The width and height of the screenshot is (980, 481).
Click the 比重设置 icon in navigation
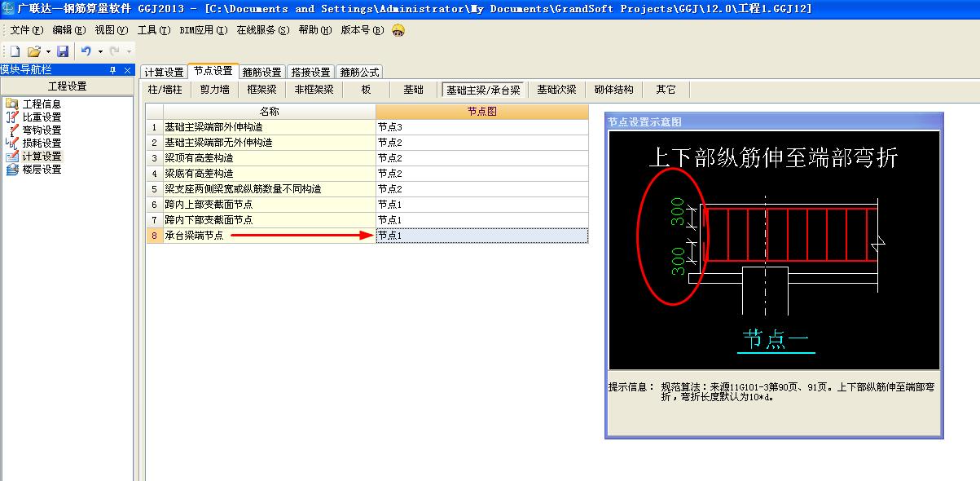[x=12, y=117]
